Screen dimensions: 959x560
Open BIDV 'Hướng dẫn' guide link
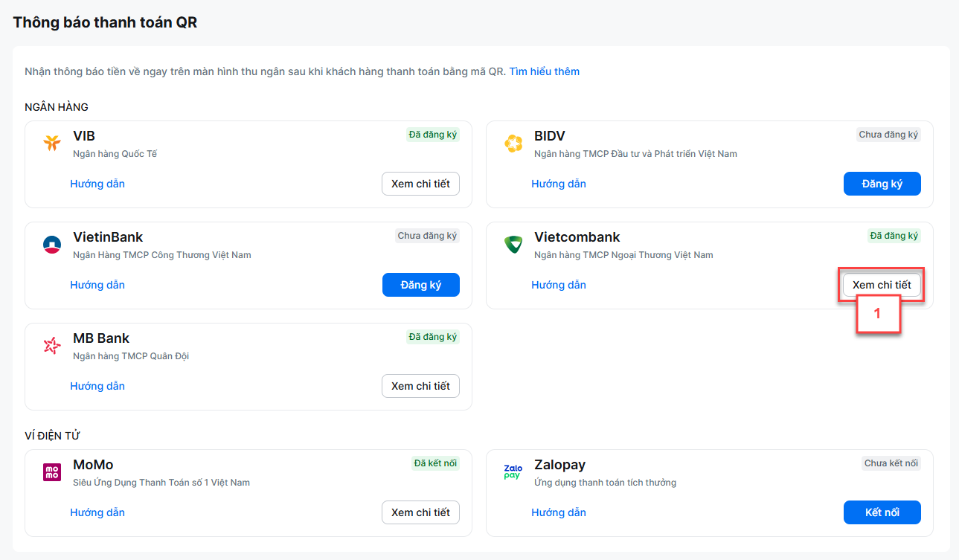click(x=559, y=184)
